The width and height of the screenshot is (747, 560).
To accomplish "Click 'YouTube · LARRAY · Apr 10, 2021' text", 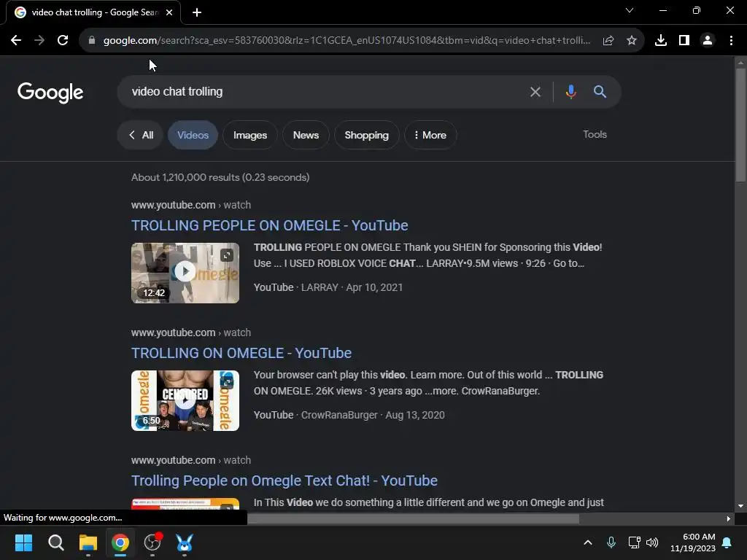I will coord(328,287).
